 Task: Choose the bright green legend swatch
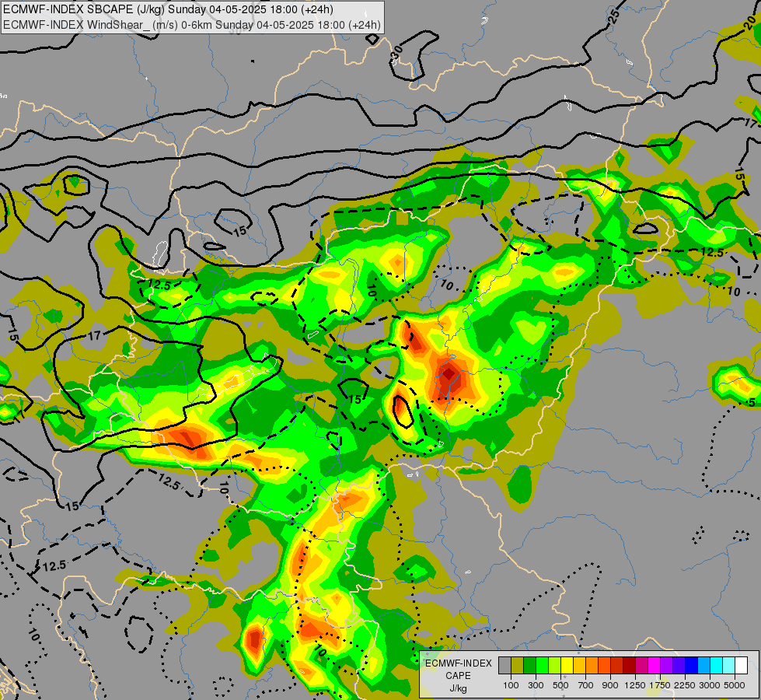(542, 666)
